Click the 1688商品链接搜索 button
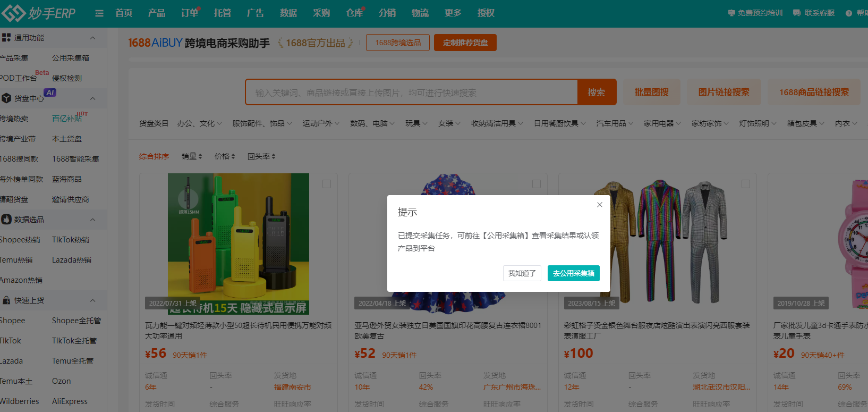Viewport: 868px width, 412px height. (814, 92)
